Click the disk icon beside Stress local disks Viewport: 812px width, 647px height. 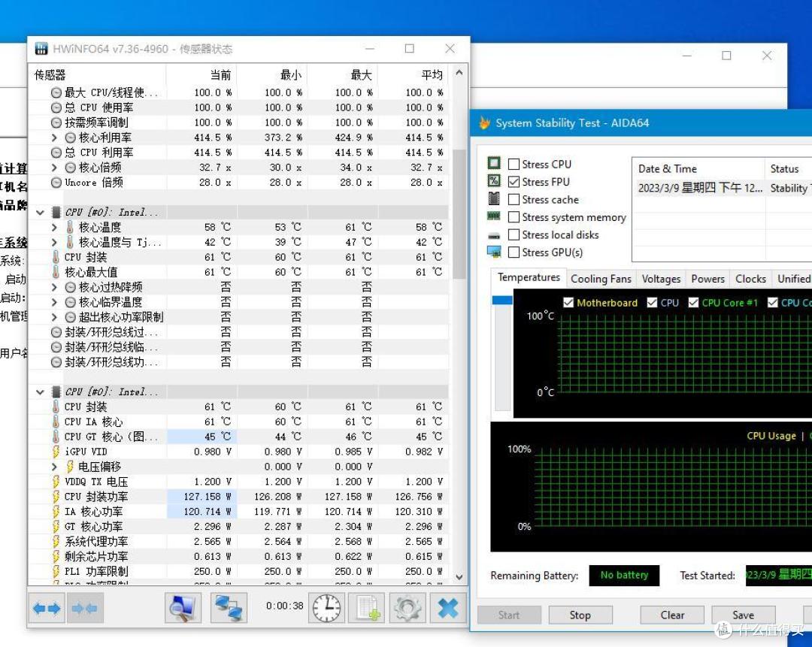tap(494, 235)
